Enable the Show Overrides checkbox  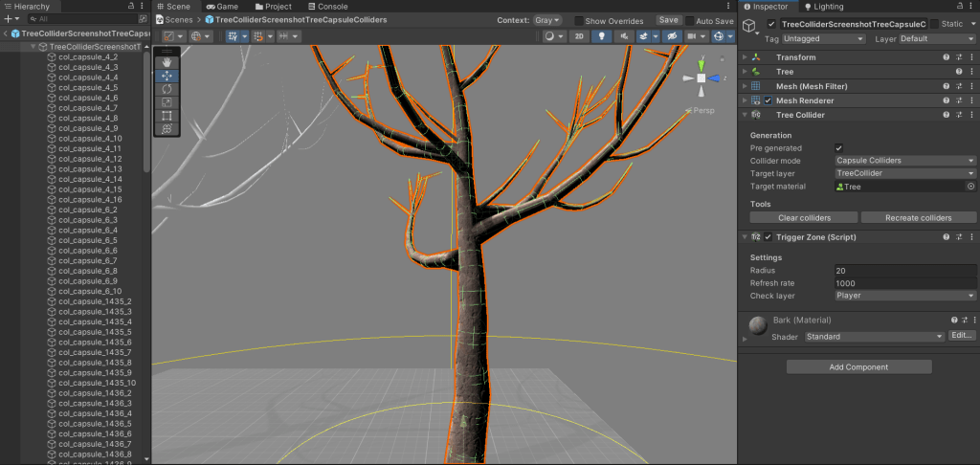click(x=579, y=20)
